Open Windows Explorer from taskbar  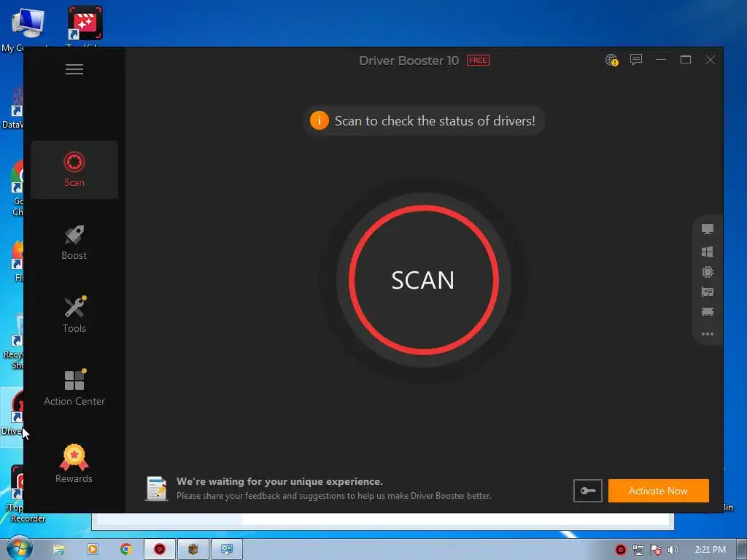58,550
